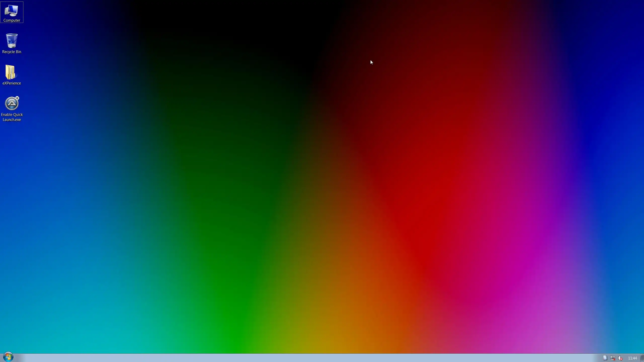
Task: Select the Recycle Bin icon
Action: [12, 41]
